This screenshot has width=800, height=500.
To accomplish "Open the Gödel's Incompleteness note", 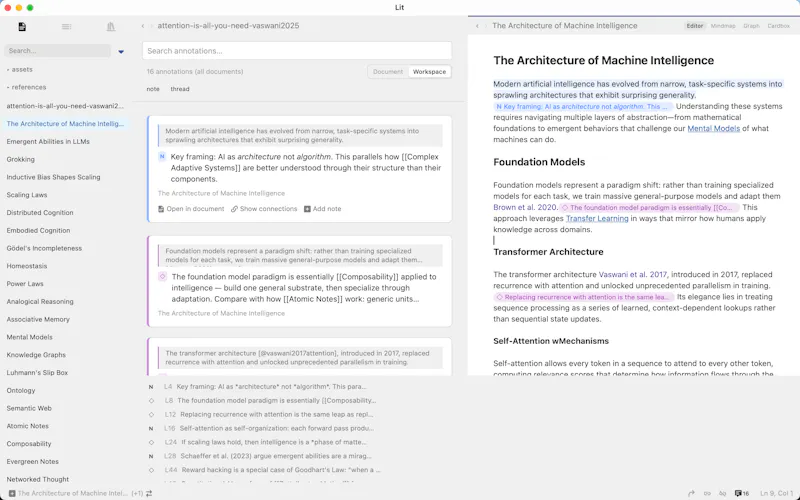I will tap(44, 248).
